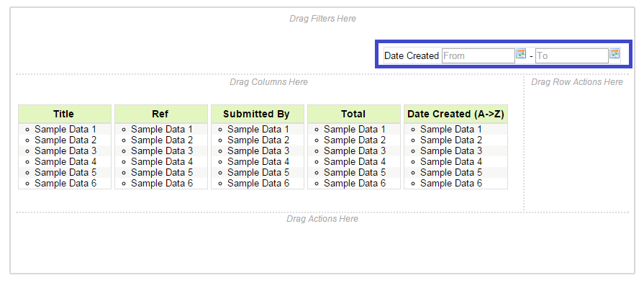Click the From date input field

pos(478,56)
